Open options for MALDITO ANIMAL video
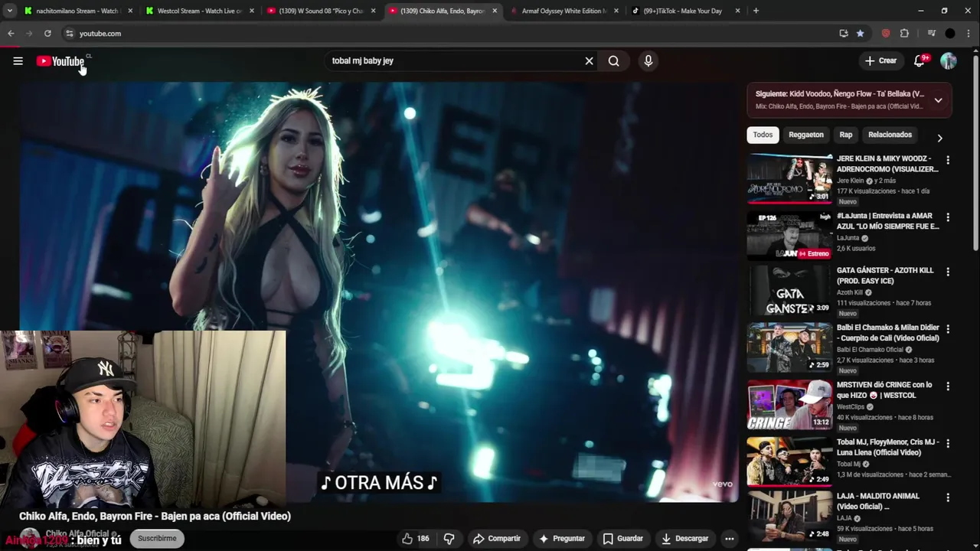The height and width of the screenshot is (551, 980). point(948,497)
